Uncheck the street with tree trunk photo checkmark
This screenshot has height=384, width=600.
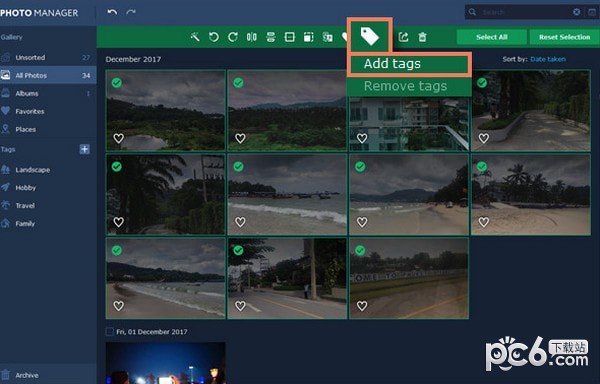pos(238,250)
